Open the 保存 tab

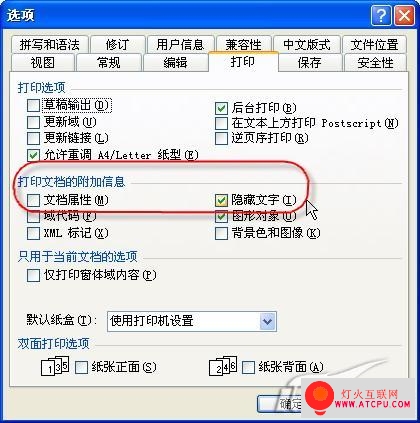310,63
